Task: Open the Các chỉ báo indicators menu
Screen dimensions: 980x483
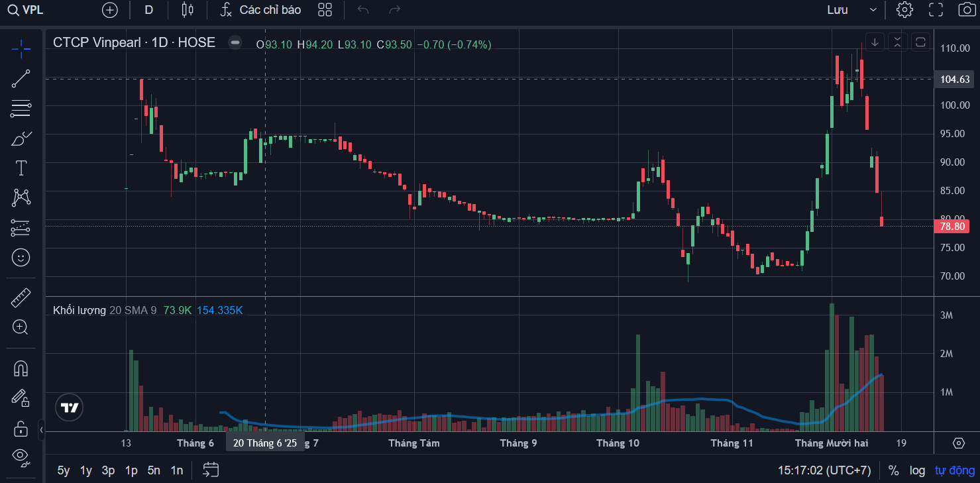Action: pos(261,10)
